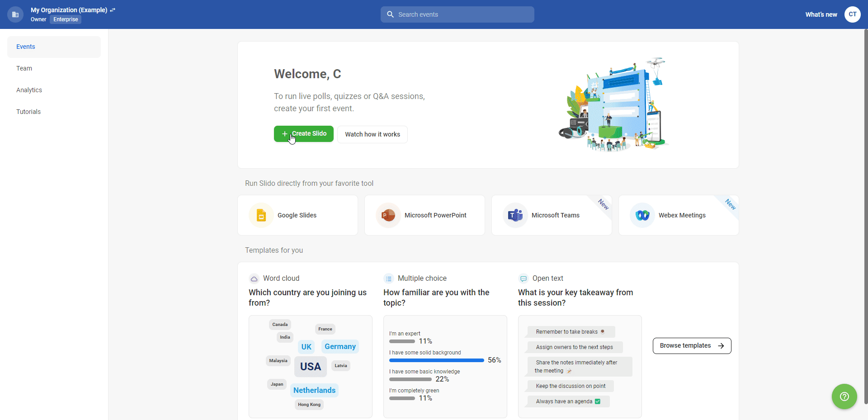Select the word cloud template preview
Viewport: 868px width, 420px height.
[x=311, y=367]
